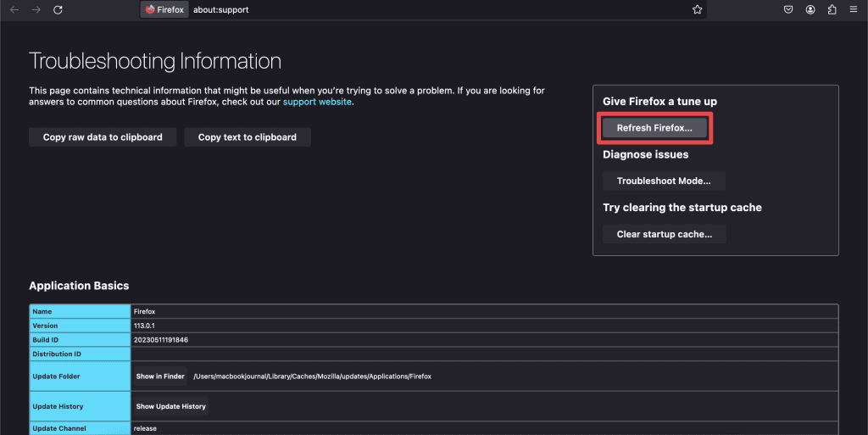The width and height of the screenshot is (868, 435).
Task: Click the about:support address bar field
Action: coord(424,10)
